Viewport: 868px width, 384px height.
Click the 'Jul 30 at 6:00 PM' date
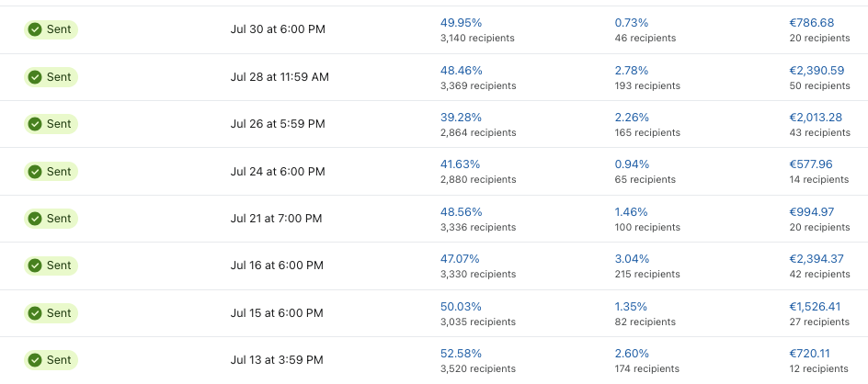click(278, 29)
